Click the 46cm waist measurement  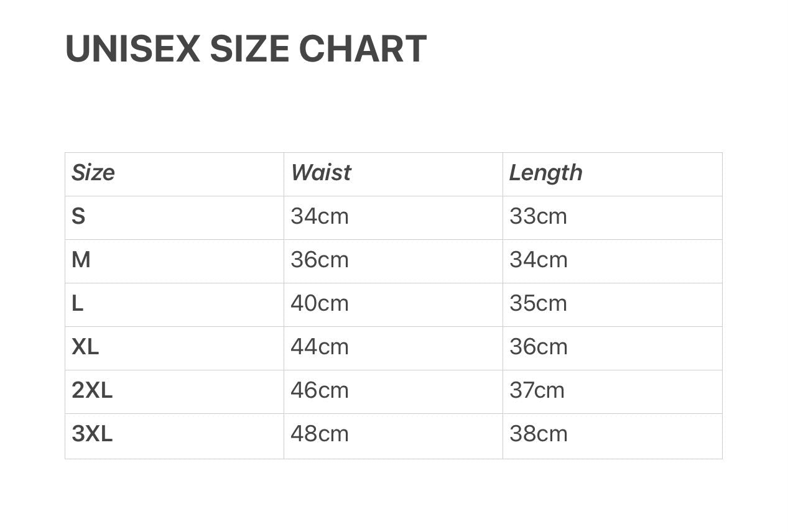[319, 390]
